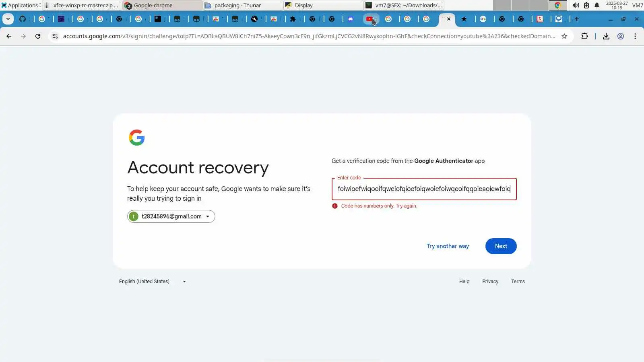
Task: Minimize the Chrome window
Action: pos(610,19)
